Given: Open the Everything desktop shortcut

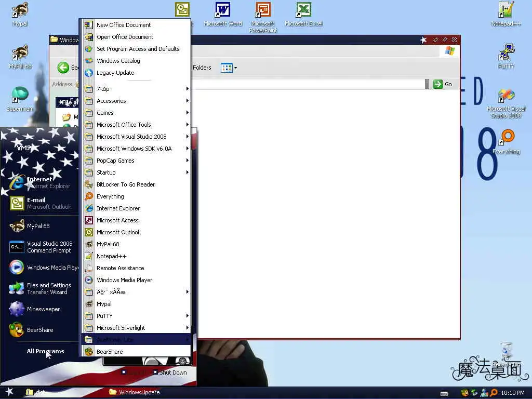Looking at the screenshot, I should (506, 142).
